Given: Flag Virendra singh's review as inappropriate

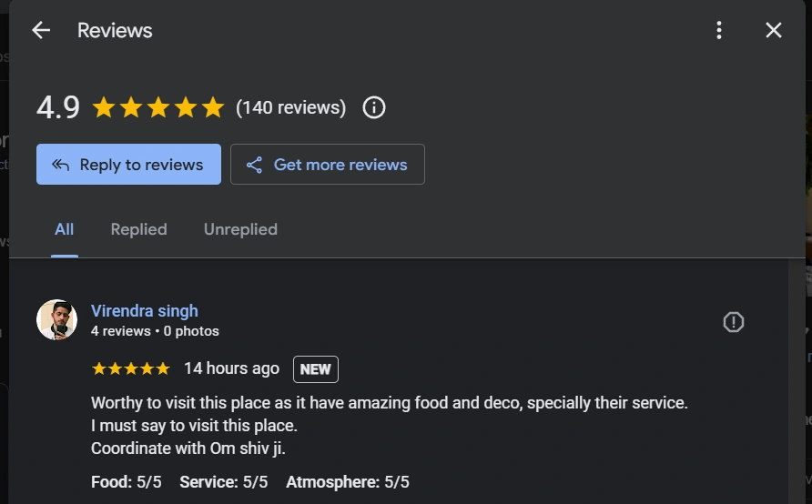Looking at the screenshot, I should coord(733,322).
